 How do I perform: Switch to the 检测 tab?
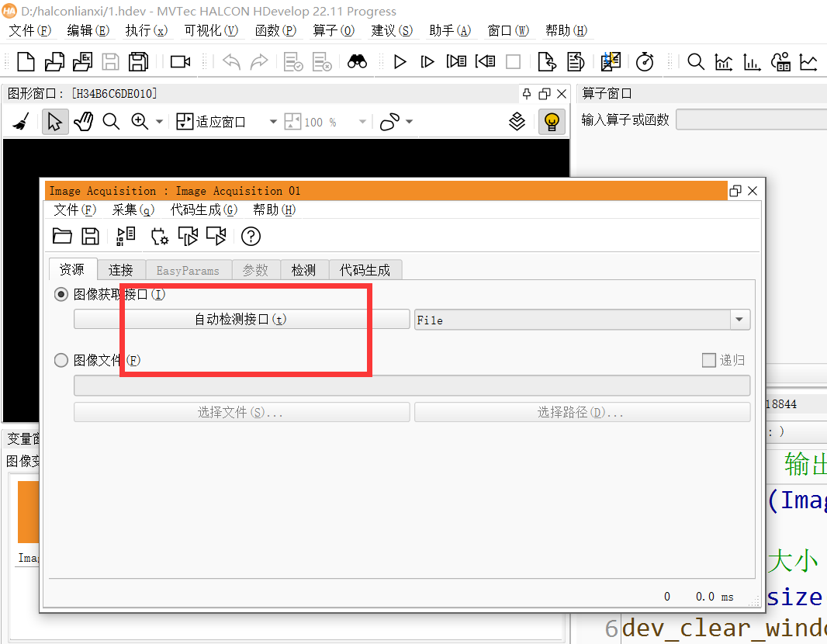pyautogui.click(x=304, y=270)
